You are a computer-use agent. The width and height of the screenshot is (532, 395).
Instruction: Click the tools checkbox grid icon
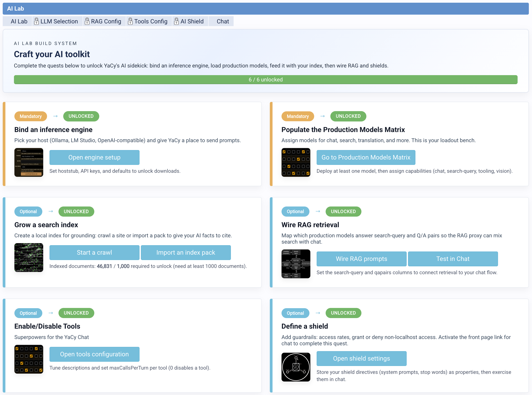click(29, 359)
